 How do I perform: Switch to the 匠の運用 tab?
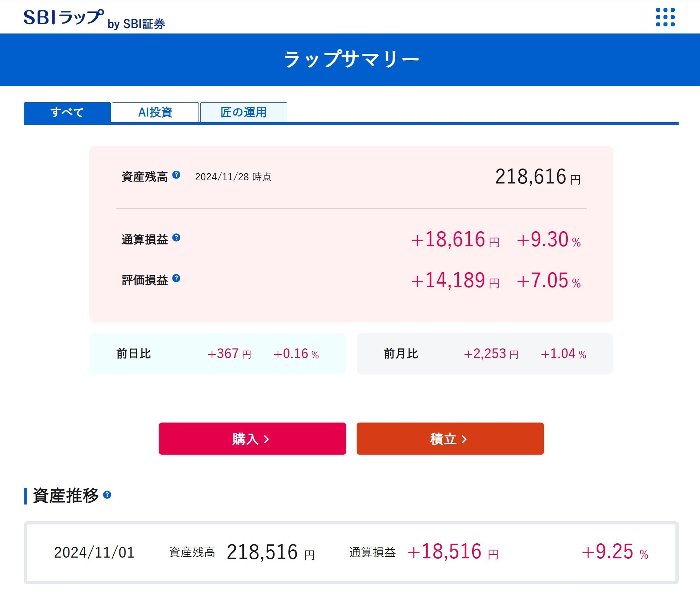point(243,112)
